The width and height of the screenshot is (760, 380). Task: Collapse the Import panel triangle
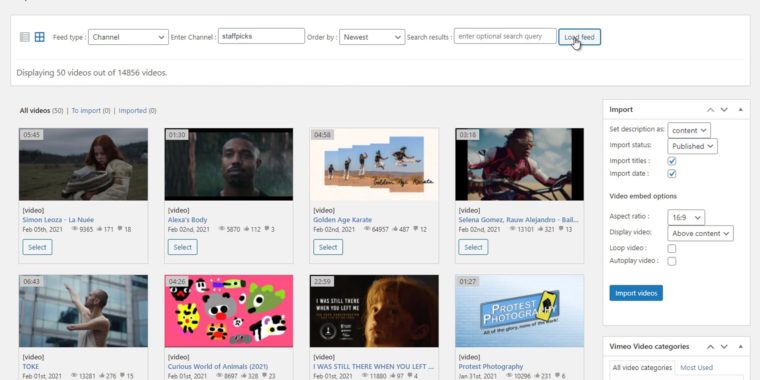pyautogui.click(x=741, y=110)
